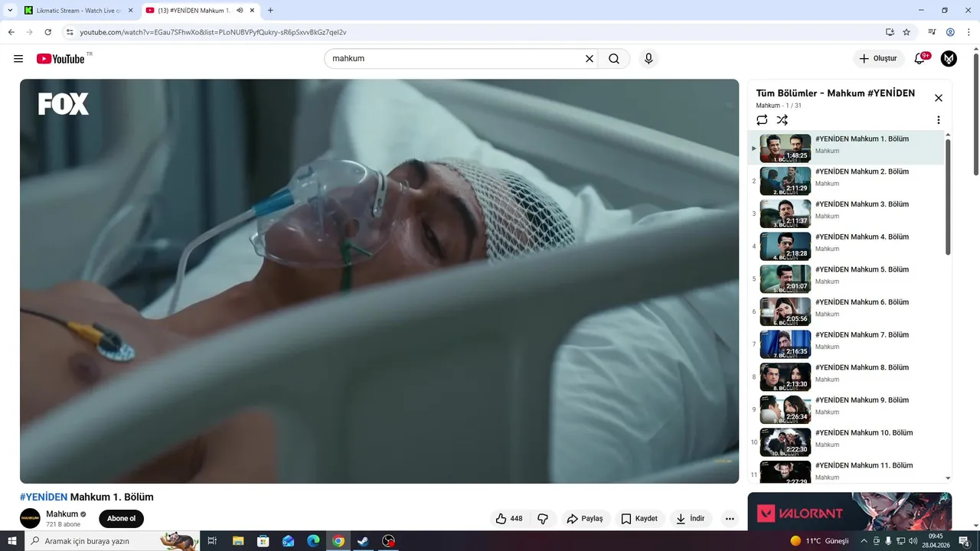Open the Windows Start menu
The width and height of the screenshot is (980, 551).
pyautogui.click(x=12, y=541)
